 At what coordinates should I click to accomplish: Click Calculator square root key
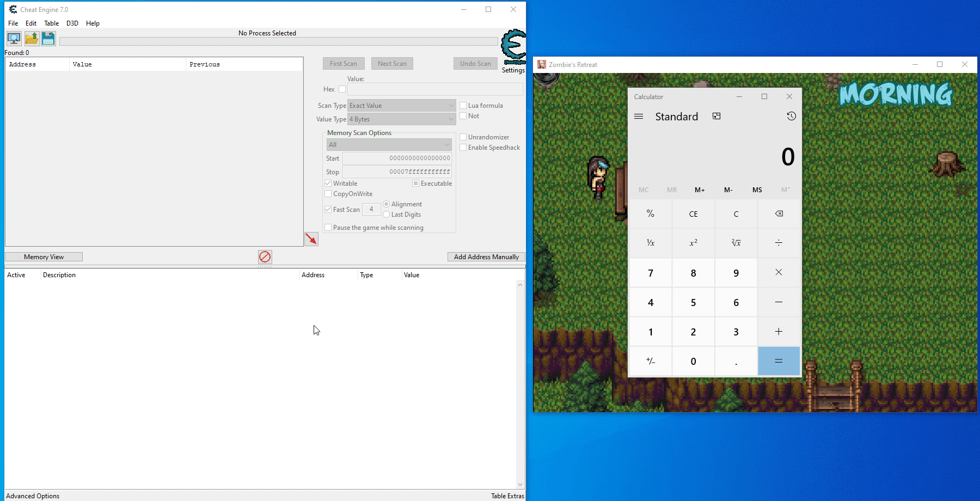736,243
